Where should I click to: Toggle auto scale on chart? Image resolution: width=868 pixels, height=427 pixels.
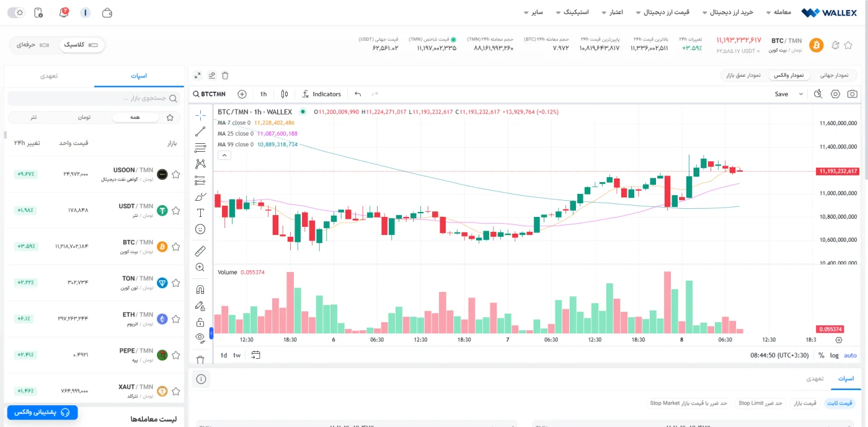click(851, 355)
